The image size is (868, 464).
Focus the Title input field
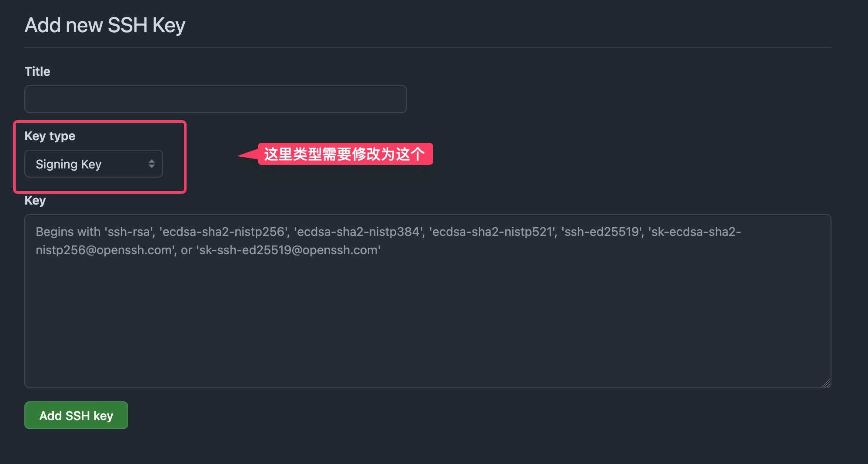coord(216,99)
